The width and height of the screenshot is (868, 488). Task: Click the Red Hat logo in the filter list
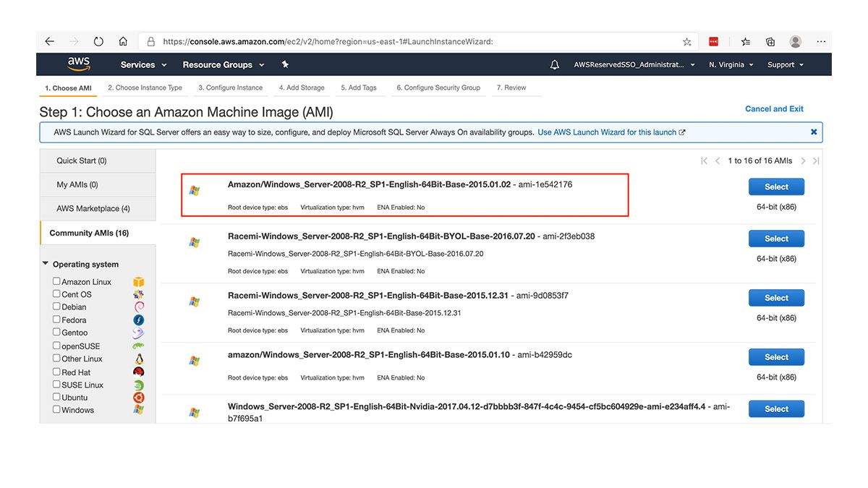pos(138,372)
